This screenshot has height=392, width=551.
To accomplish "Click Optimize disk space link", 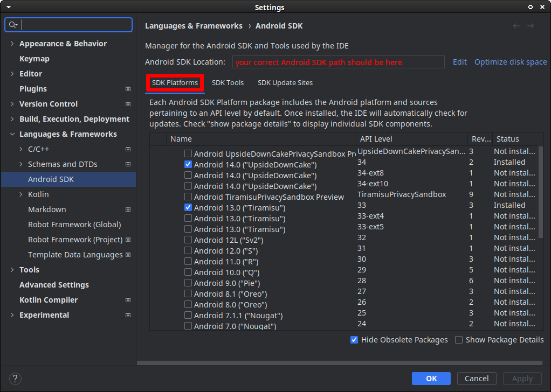I will pyautogui.click(x=511, y=62).
